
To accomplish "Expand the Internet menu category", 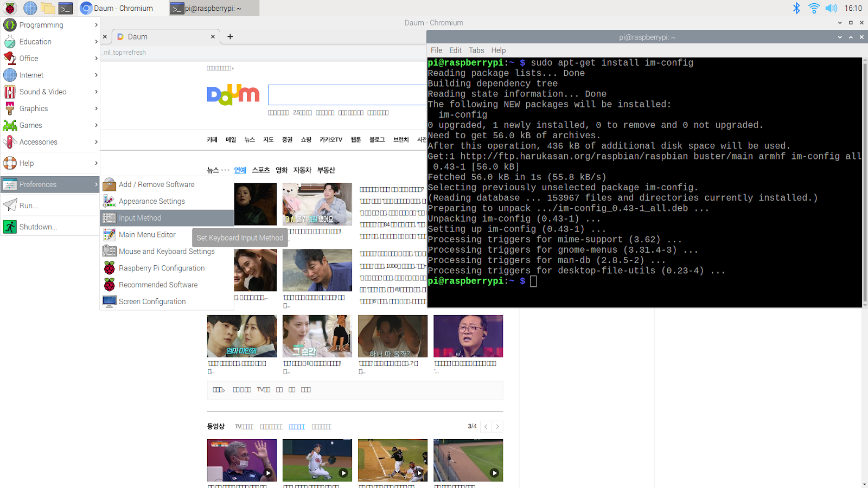I will point(50,75).
